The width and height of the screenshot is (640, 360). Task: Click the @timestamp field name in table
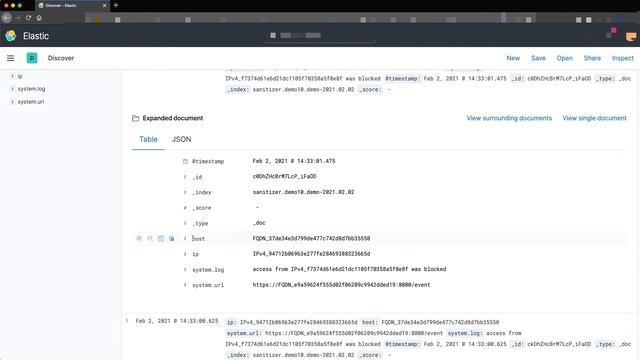[x=208, y=161]
